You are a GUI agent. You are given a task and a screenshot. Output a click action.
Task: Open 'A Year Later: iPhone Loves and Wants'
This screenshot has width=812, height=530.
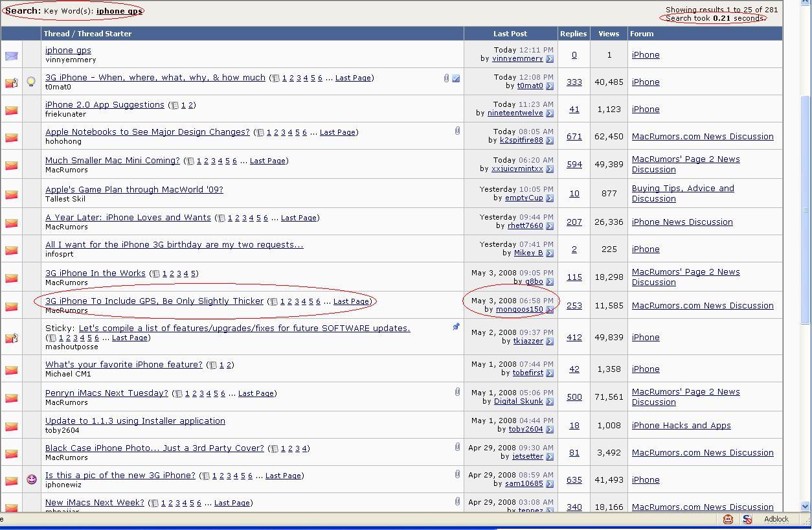click(x=128, y=218)
